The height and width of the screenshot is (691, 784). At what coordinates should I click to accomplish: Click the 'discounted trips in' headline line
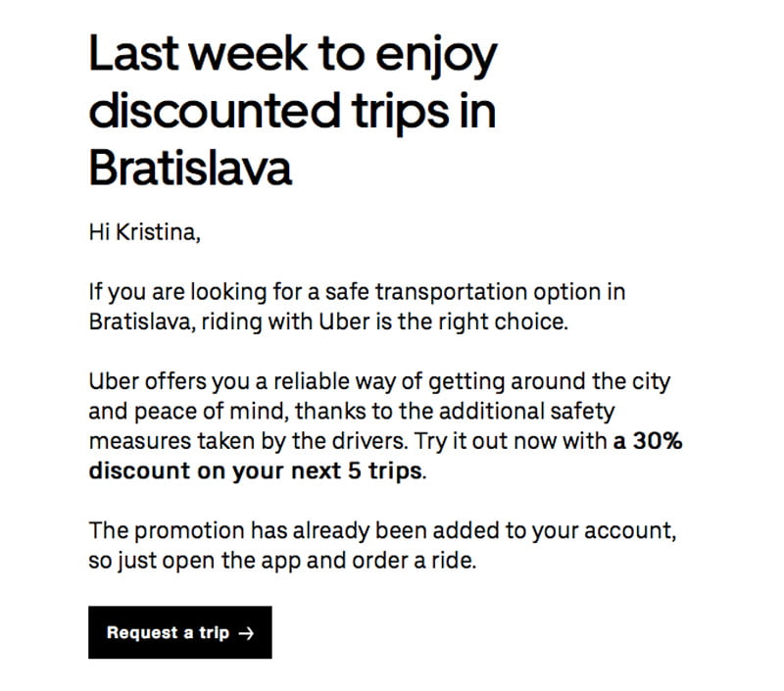[292, 113]
